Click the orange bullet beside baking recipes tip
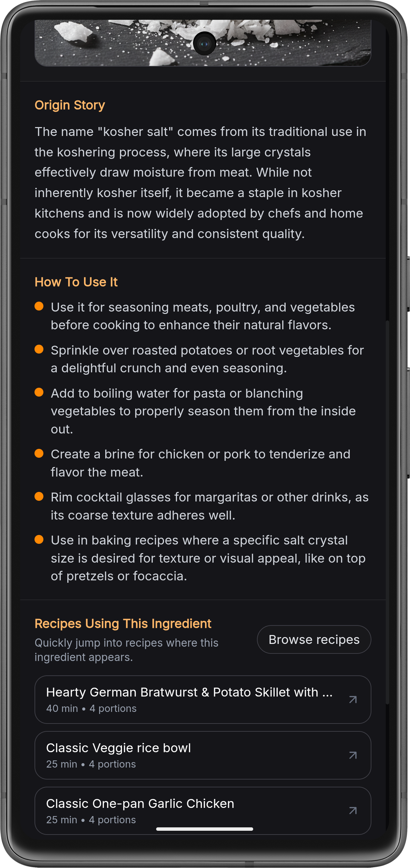Viewport: 410px width, 868px height. click(39, 539)
